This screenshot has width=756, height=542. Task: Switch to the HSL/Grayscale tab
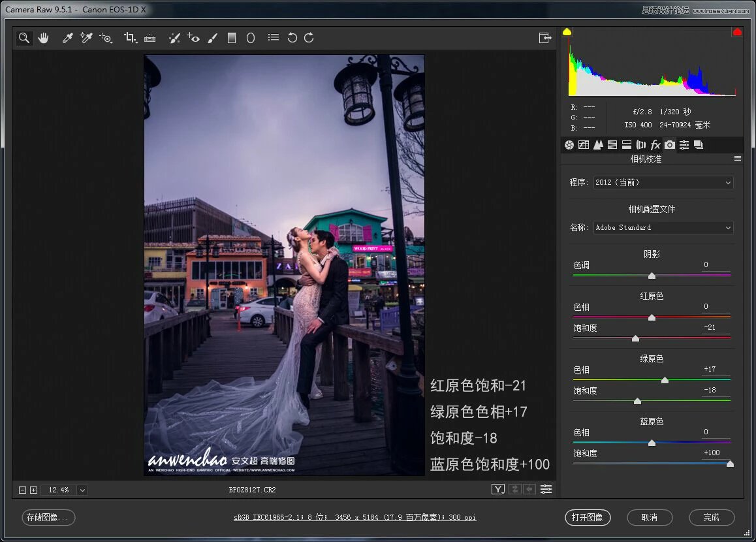tap(612, 145)
